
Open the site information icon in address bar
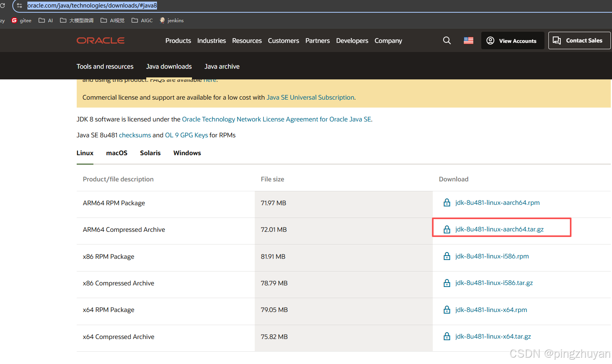tap(19, 6)
